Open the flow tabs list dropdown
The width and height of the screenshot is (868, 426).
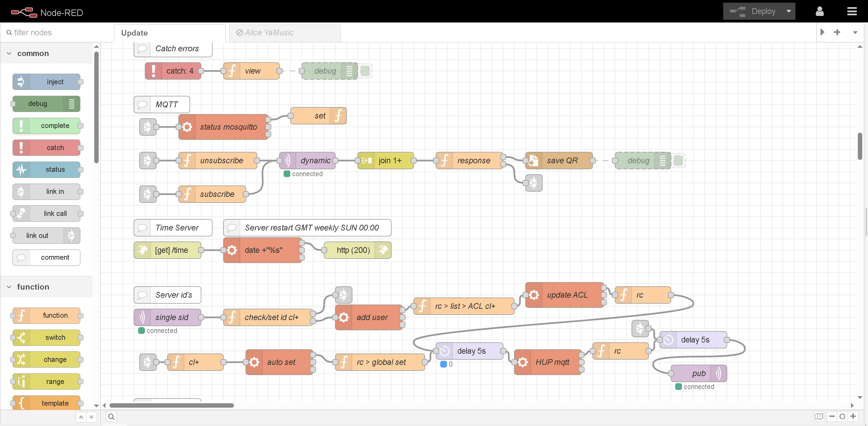tap(855, 32)
